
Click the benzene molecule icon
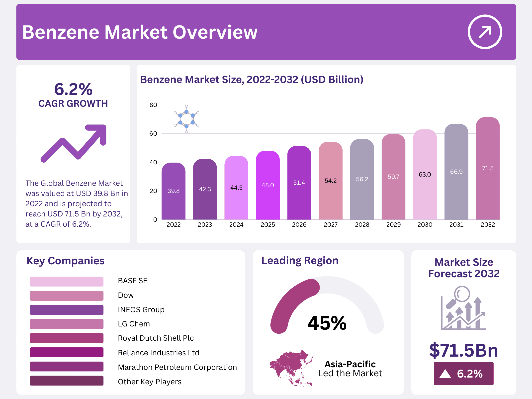[x=186, y=119]
